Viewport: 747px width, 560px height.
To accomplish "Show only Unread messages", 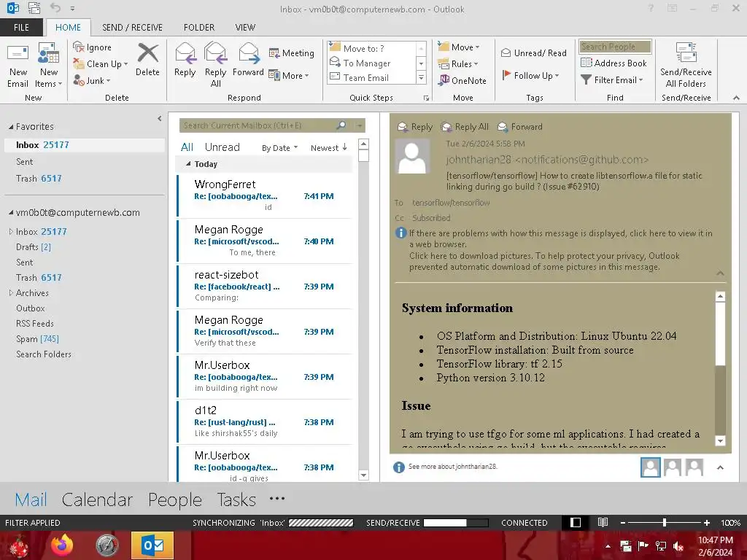I will pyautogui.click(x=222, y=147).
